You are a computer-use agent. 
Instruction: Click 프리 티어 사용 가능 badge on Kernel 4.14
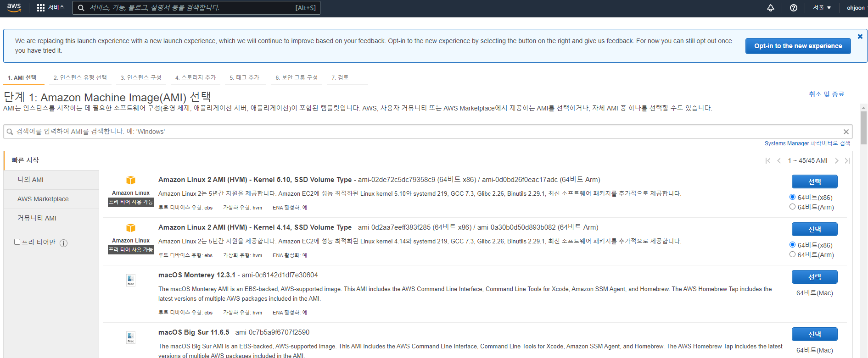click(x=131, y=250)
